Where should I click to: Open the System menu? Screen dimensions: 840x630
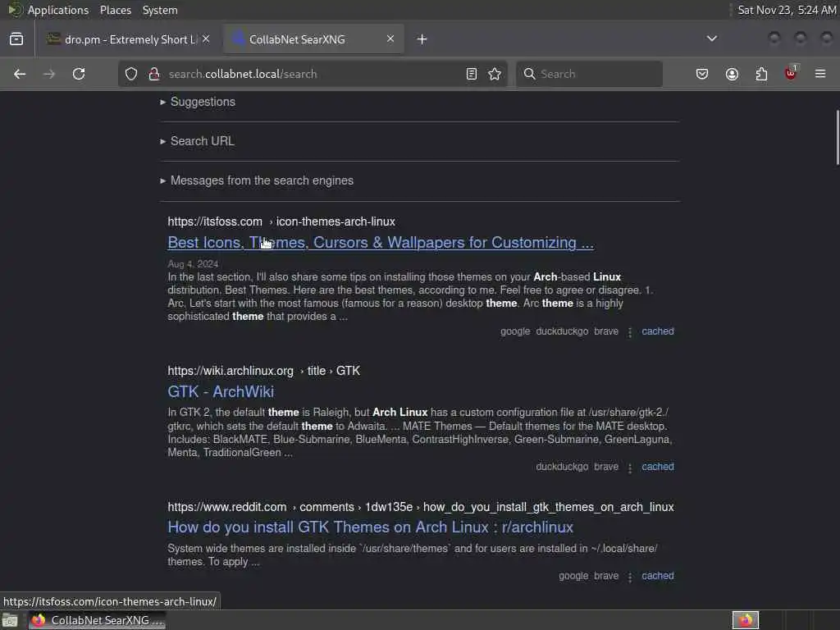(160, 10)
